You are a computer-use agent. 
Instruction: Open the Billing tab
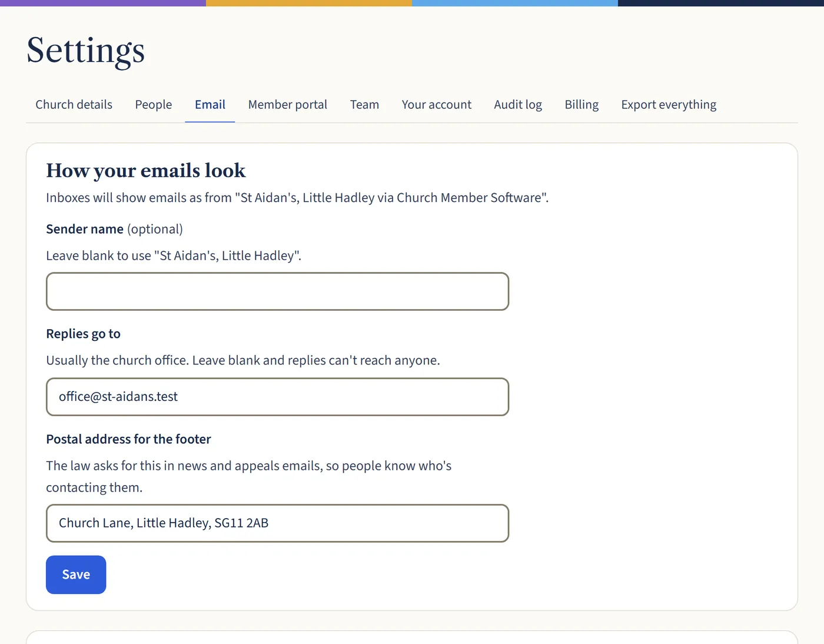pyautogui.click(x=582, y=105)
